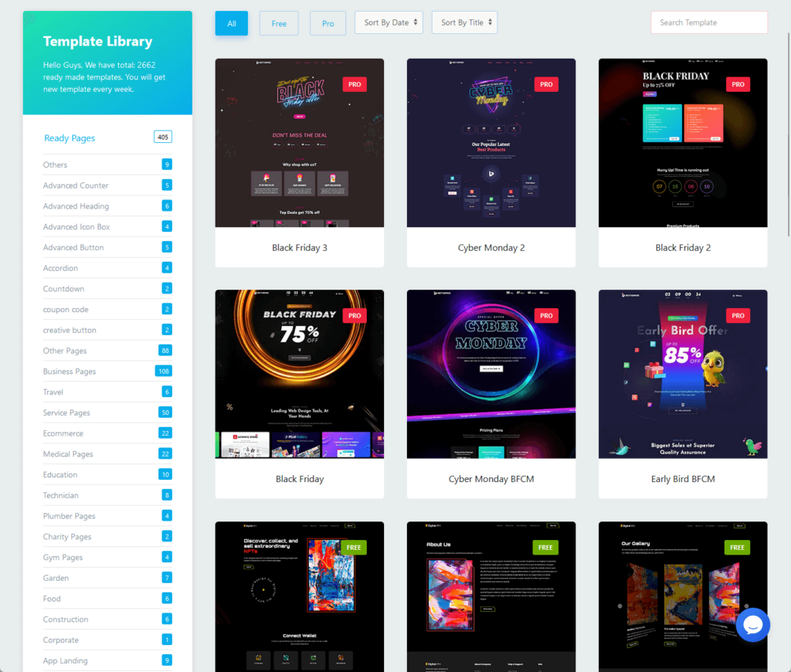This screenshot has width=791, height=672.
Task: Open the Sort By Title dropdown
Action: (464, 22)
